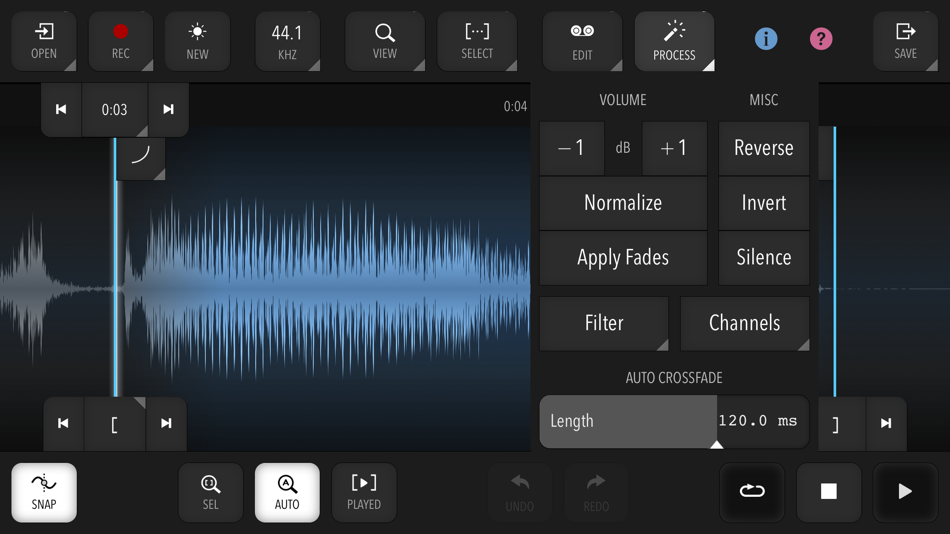Viewport: 950px width, 534px height.
Task: Expand the Channels options
Action: pos(745,323)
